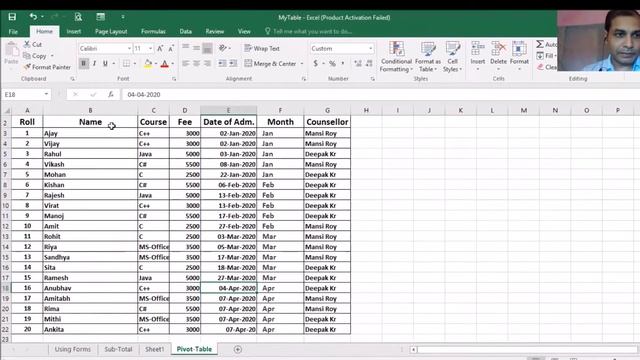This screenshot has width=640, height=360.
Task: Click the Name Box showing E18
Action: 22,94
